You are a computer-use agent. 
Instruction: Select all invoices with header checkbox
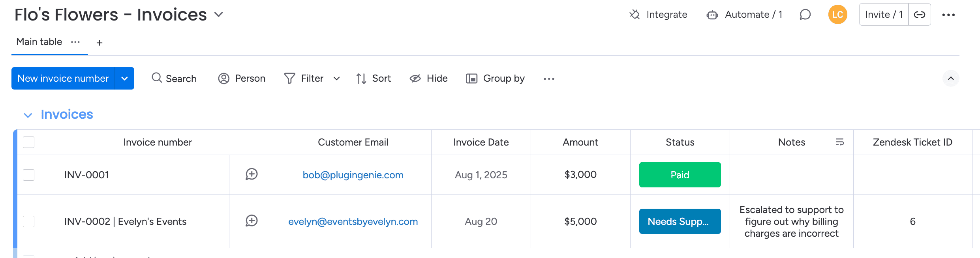(x=28, y=142)
